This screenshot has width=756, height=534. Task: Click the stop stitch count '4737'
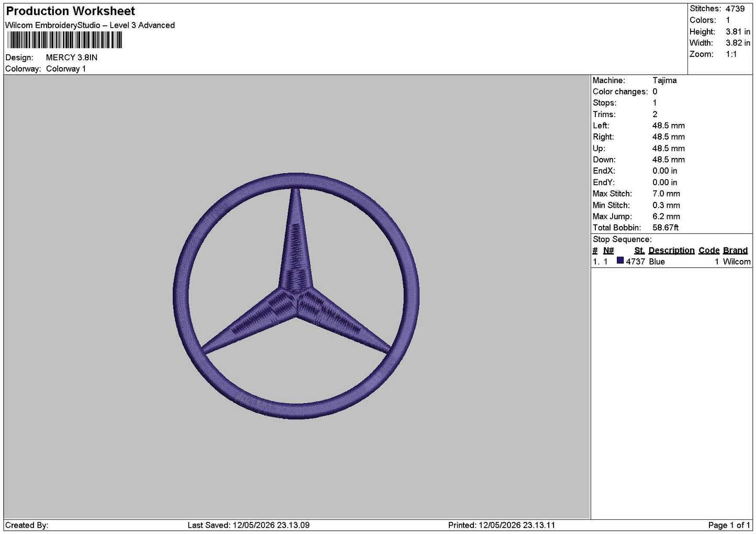tap(635, 262)
